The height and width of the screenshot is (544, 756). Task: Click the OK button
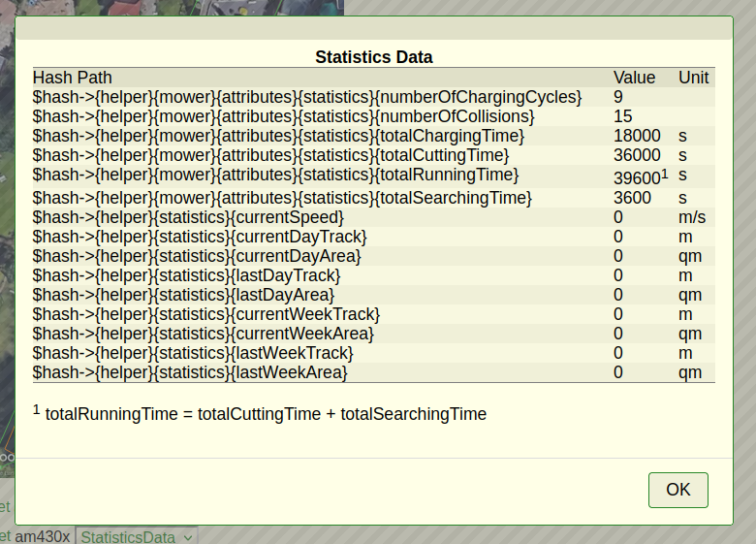tap(677, 490)
